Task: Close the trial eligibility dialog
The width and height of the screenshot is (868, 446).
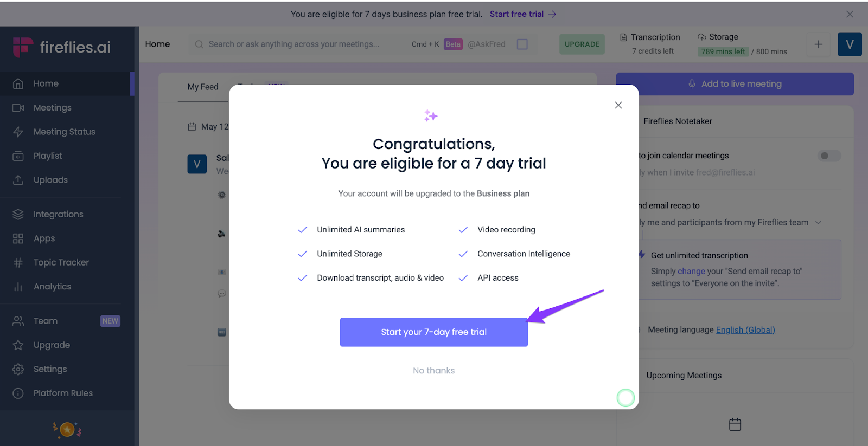Action: point(618,105)
